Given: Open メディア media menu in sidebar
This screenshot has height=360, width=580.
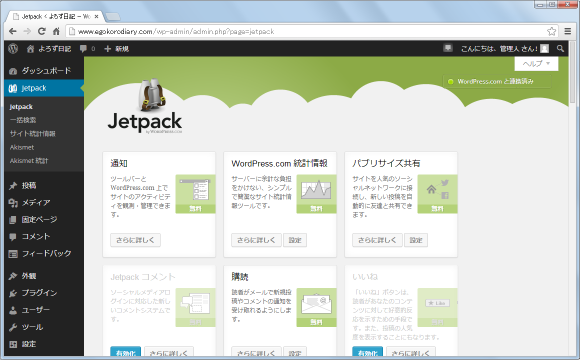Looking at the screenshot, I should pyautogui.click(x=44, y=202).
